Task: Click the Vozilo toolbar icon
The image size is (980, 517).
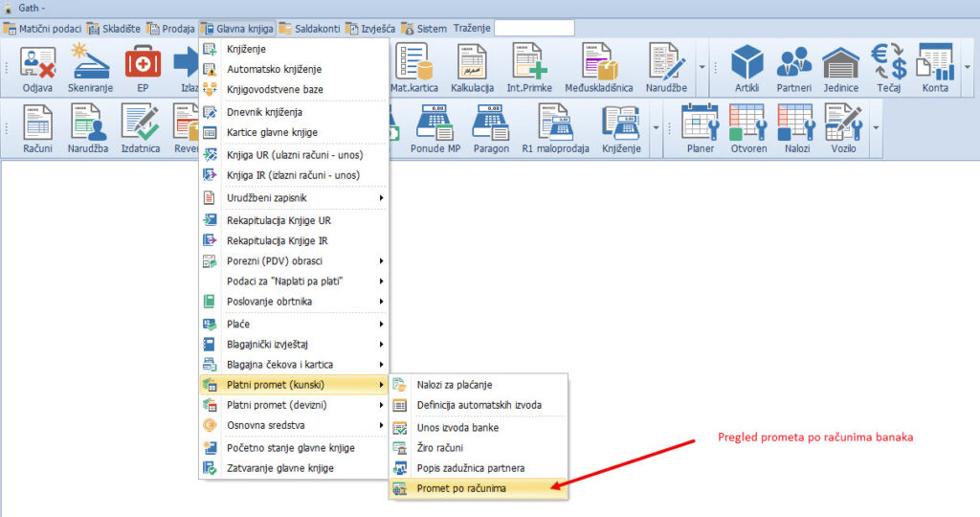Action: 843,128
